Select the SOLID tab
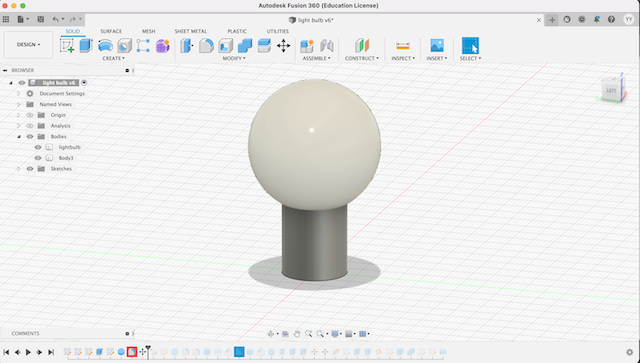Viewport: 640px width, 363px height. pyautogui.click(x=73, y=31)
